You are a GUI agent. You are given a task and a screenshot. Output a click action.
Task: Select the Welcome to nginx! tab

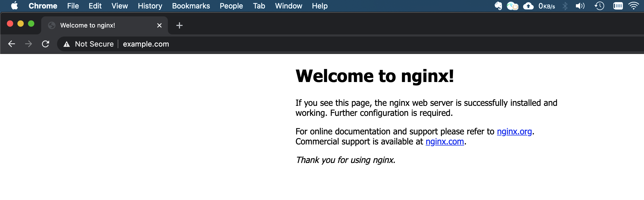(104, 25)
